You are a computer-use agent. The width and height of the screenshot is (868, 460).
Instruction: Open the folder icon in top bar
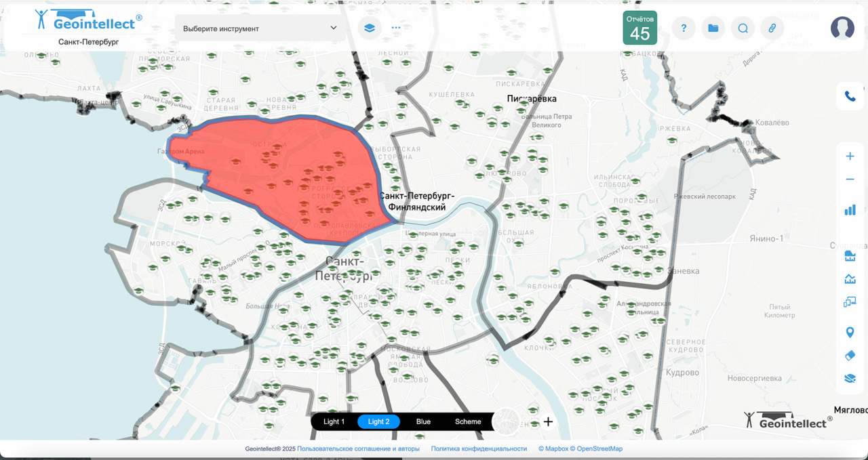[x=713, y=28]
